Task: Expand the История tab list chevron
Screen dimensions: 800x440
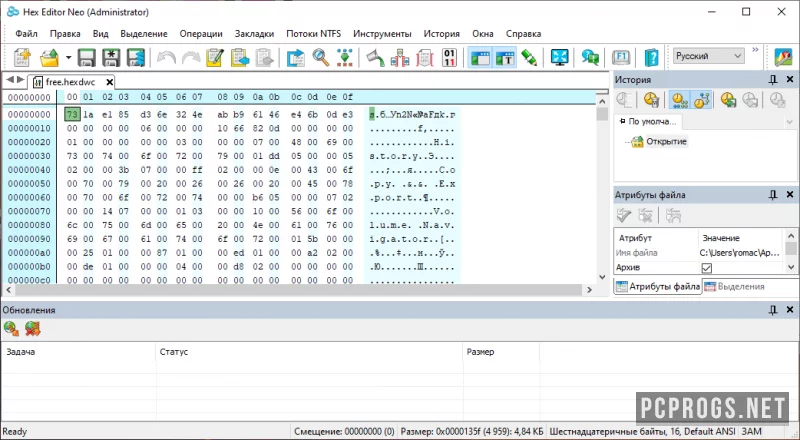Action: [x=789, y=122]
